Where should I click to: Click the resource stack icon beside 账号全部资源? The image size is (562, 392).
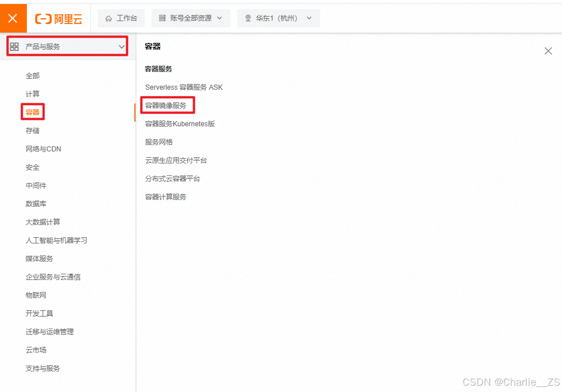tap(162, 18)
